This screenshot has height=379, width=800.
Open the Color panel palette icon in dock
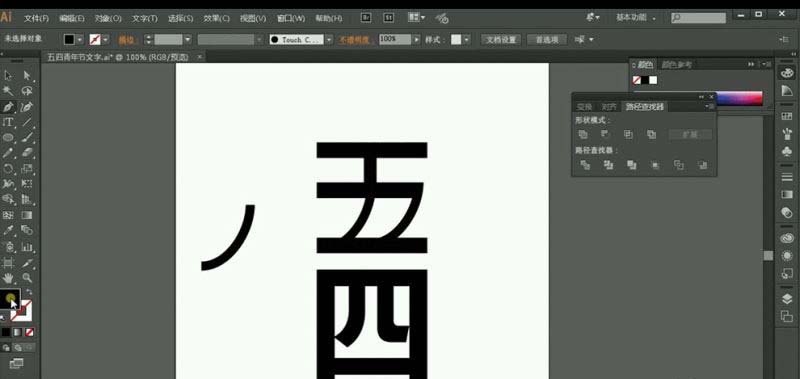pyautogui.click(x=787, y=73)
